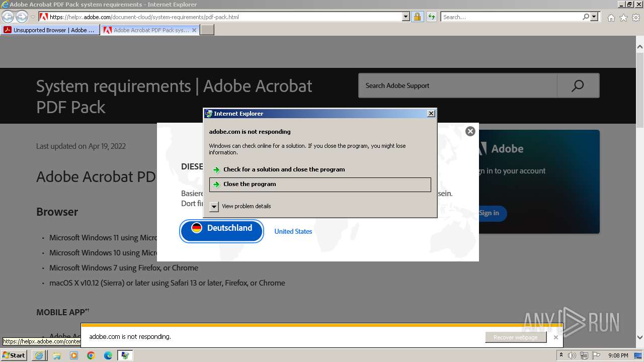Click the Last updated on Apr 19, 2022 text
Image resolution: width=644 pixels, height=362 pixels.
[81, 146]
